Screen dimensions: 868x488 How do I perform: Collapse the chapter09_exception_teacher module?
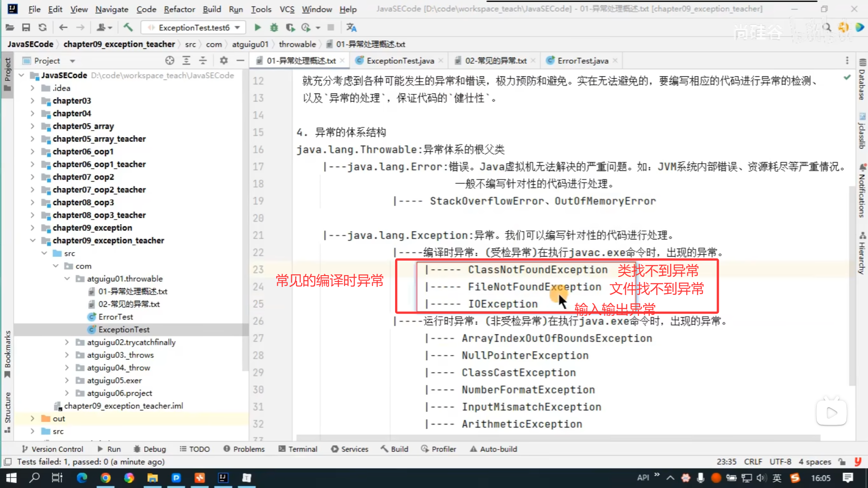tap(33, 240)
